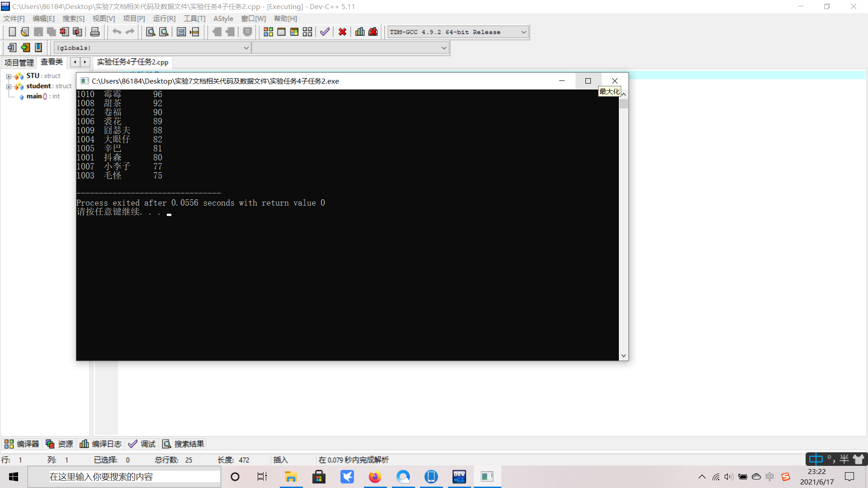Click the purple checkmark syntax check icon

[325, 32]
